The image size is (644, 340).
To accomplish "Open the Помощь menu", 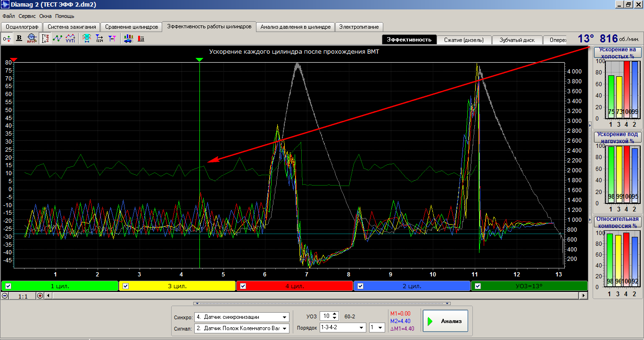I will [64, 16].
